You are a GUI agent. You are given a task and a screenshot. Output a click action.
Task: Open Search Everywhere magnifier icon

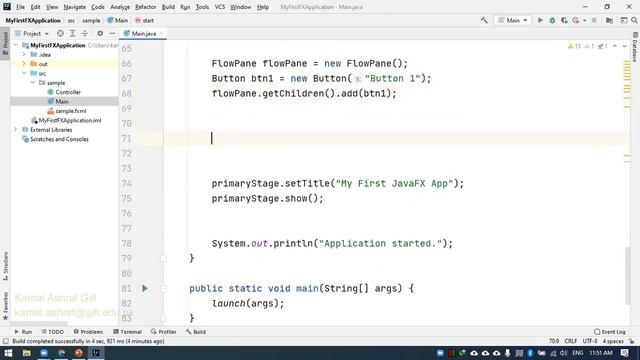click(x=634, y=20)
